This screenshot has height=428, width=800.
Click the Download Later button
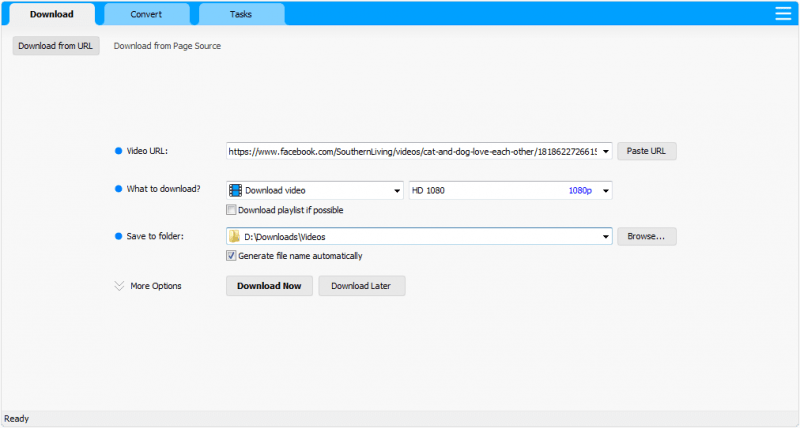pos(361,286)
